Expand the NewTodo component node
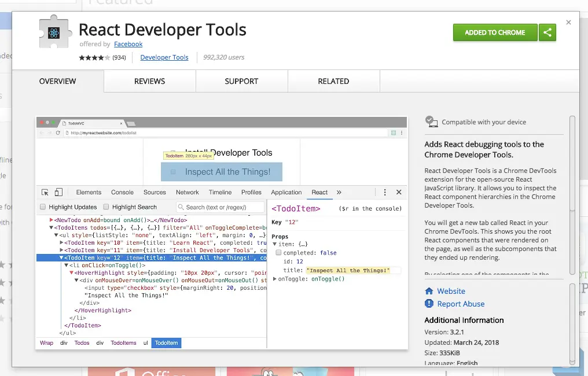The image size is (588, 376). click(52, 220)
